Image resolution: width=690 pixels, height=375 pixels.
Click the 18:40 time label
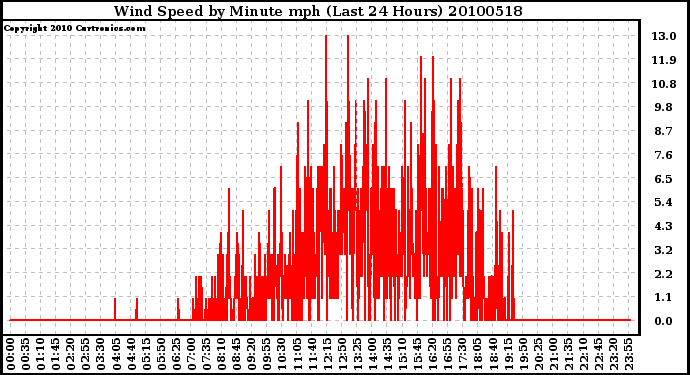pyautogui.click(x=492, y=355)
